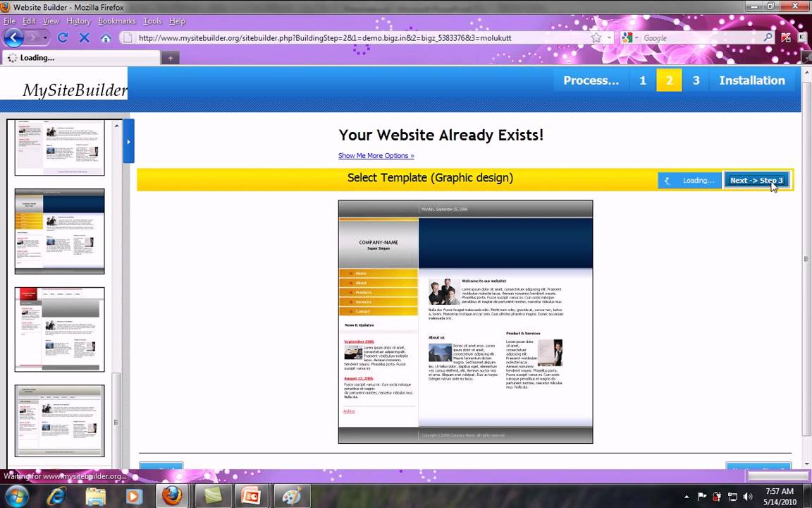This screenshot has height=508, width=812.
Task: Bookmark this page with the star
Action: [596, 38]
